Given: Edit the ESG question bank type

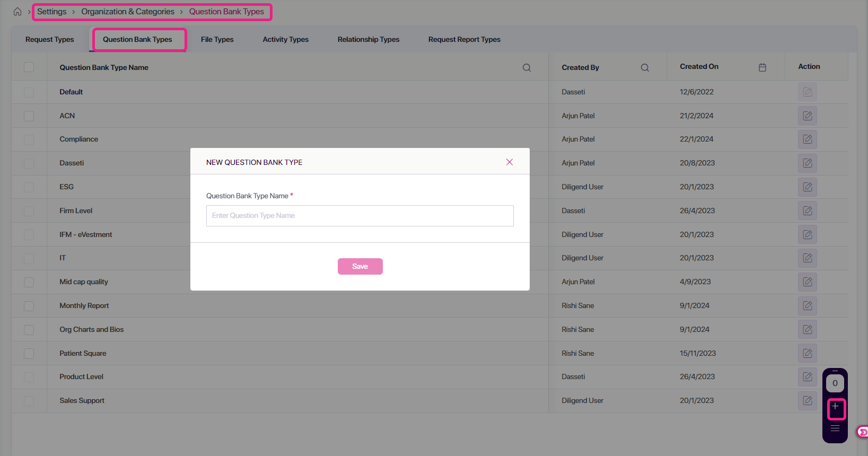Looking at the screenshot, I should (808, 187).
